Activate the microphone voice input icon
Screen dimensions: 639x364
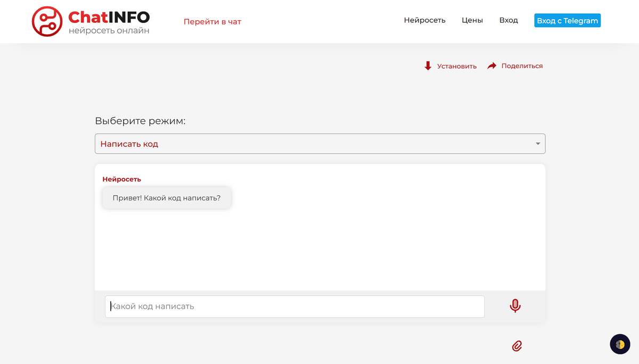pos(514,306)
